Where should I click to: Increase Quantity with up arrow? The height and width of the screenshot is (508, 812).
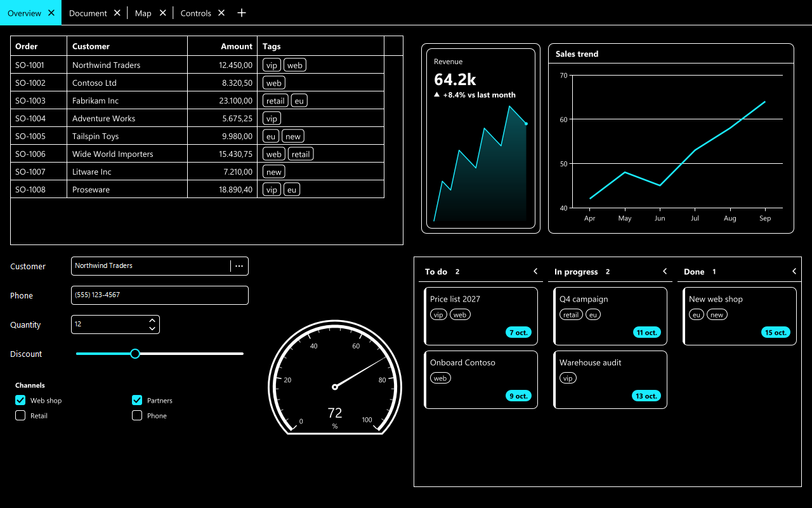(x=152, y=320)
